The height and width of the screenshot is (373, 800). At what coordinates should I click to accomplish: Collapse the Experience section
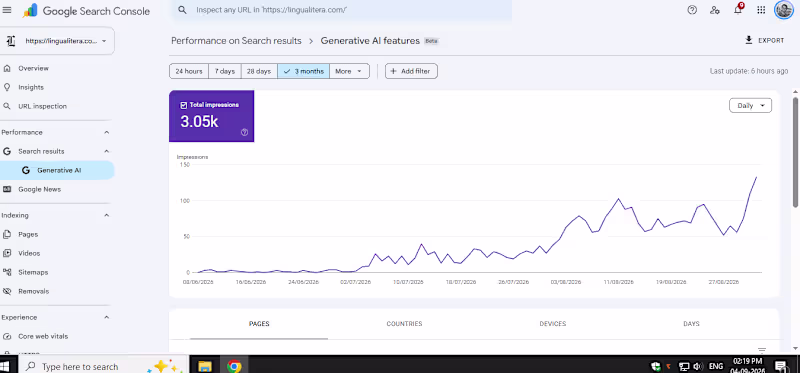coord(107,317)
